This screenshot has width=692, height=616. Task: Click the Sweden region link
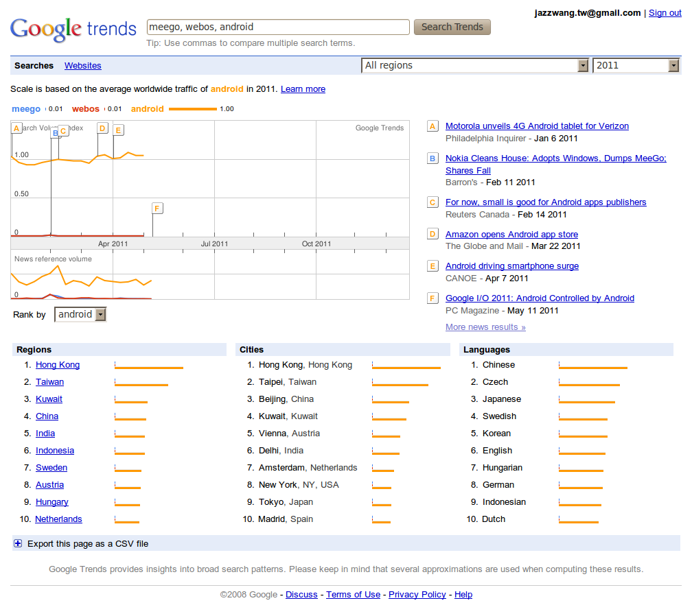(51, 468)
